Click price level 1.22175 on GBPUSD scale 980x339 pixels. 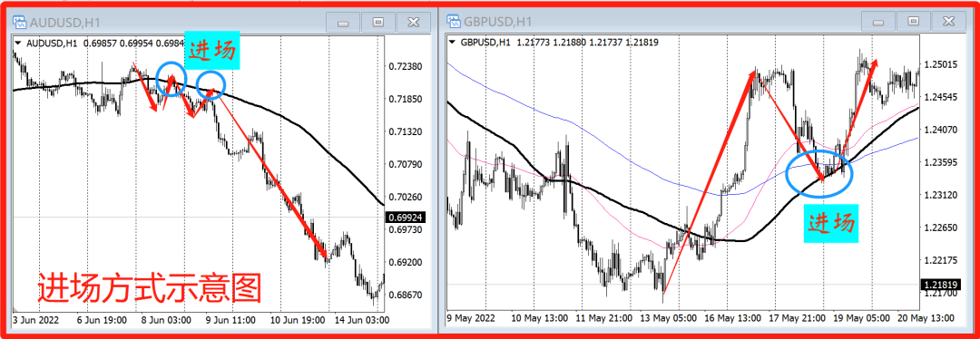click(941, 260)
